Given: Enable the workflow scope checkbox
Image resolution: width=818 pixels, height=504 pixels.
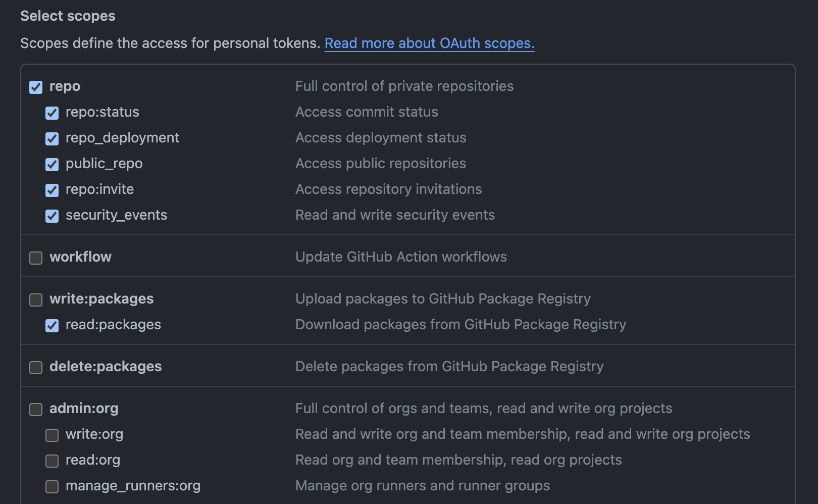Looking at the screenshot, I should pos(36,258).
